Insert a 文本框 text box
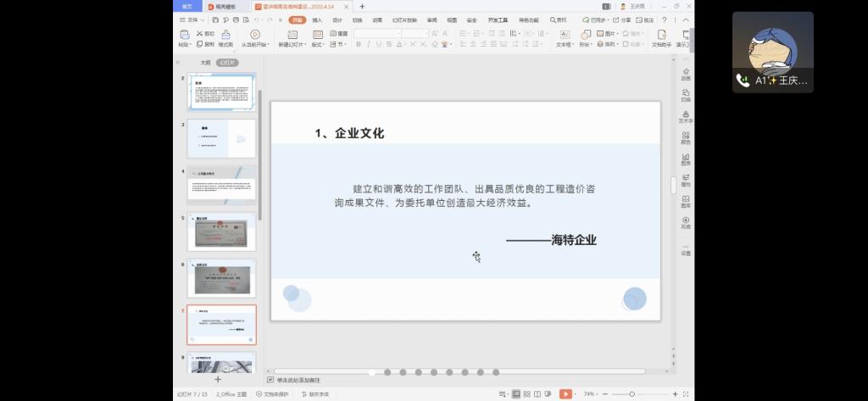868x401 pixels. [x=564, y=35]
